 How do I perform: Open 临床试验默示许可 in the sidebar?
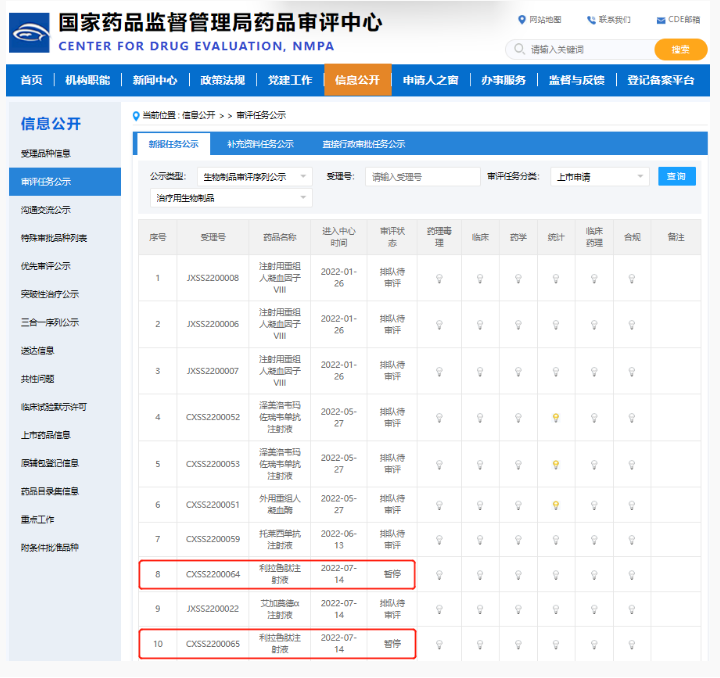point(54,407)
